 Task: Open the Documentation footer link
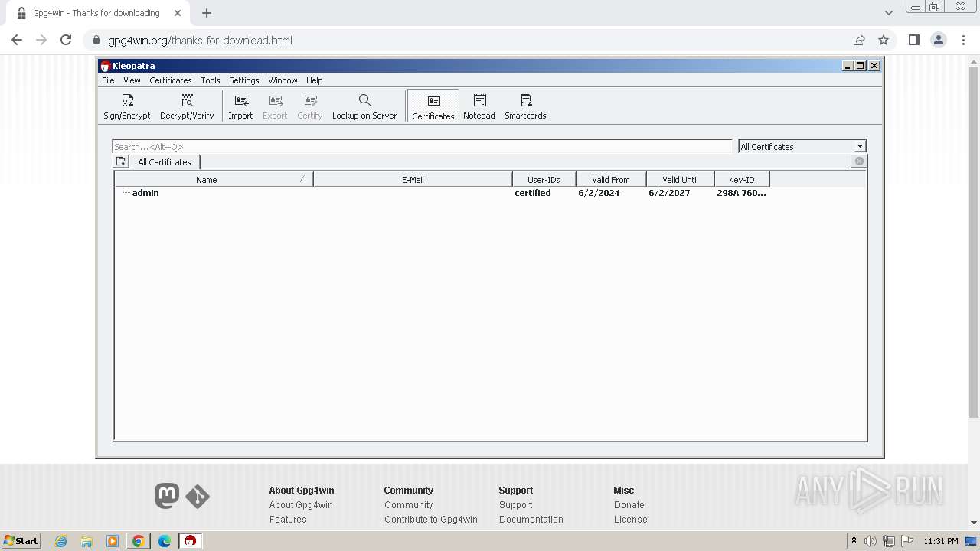531,520
